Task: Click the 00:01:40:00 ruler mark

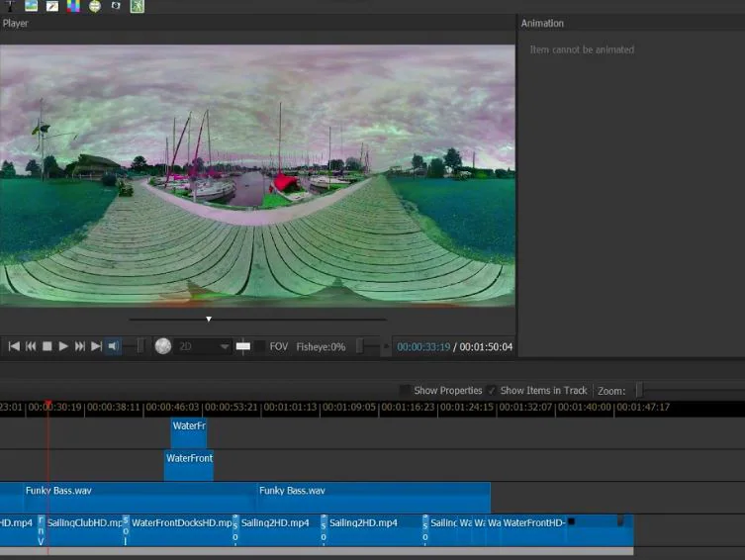Action: click(x=585, y=407)
